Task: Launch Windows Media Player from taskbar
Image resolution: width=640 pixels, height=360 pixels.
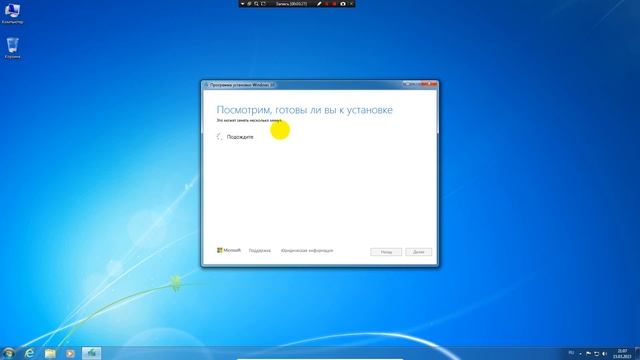Action: [70, 353]
